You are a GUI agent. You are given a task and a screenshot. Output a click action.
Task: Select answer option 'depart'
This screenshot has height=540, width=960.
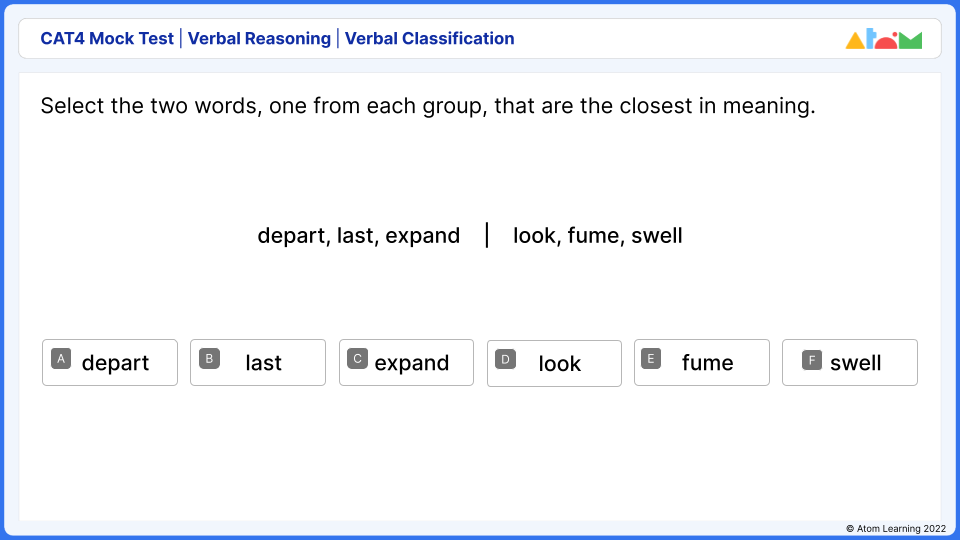[x=110, y=363]
